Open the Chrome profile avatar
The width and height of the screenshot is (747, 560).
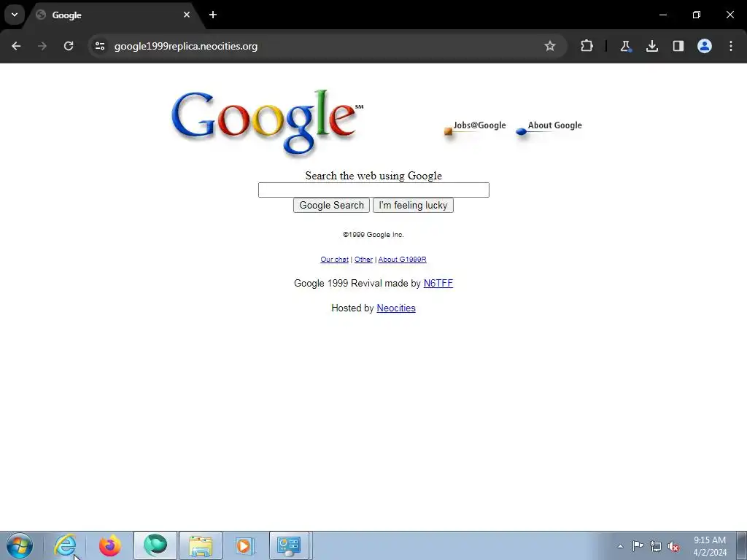(x=704, y=46)
